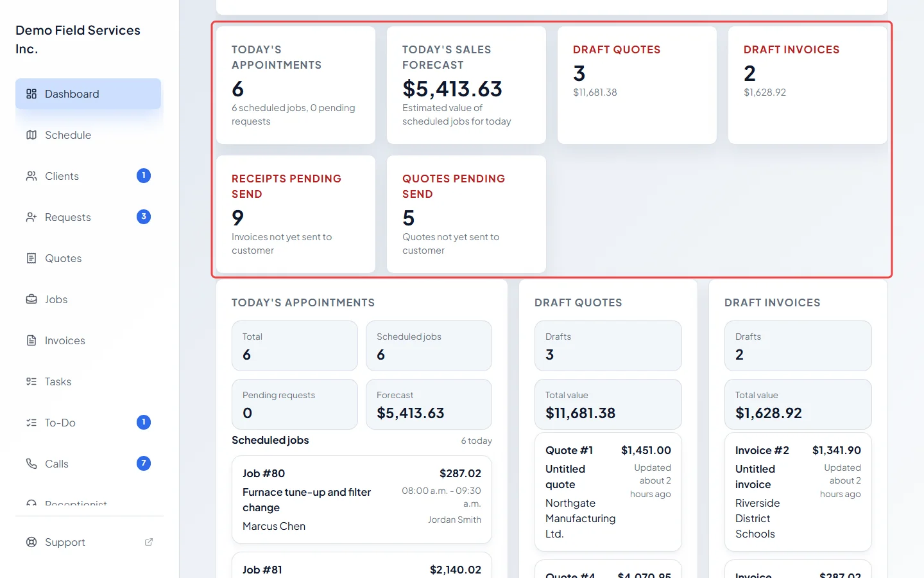924x578 pixels.
Task: Click the external link icon beside Support
Action: (x=149, y=542)
